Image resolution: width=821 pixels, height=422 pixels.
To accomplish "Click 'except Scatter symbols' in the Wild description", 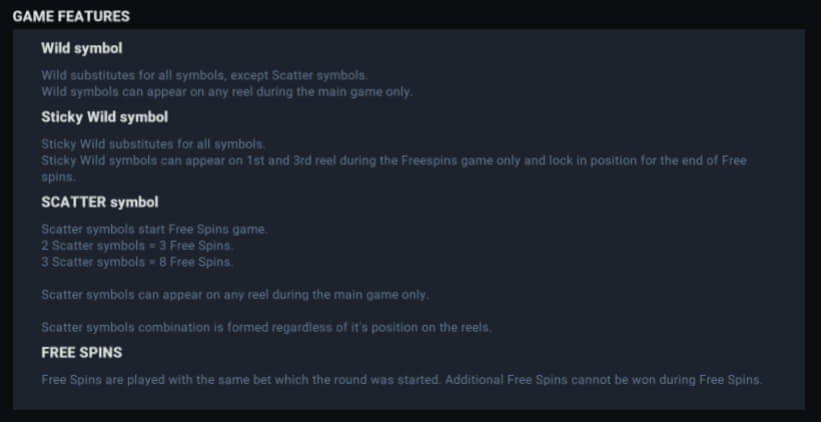I will click(x=299, y=75).
